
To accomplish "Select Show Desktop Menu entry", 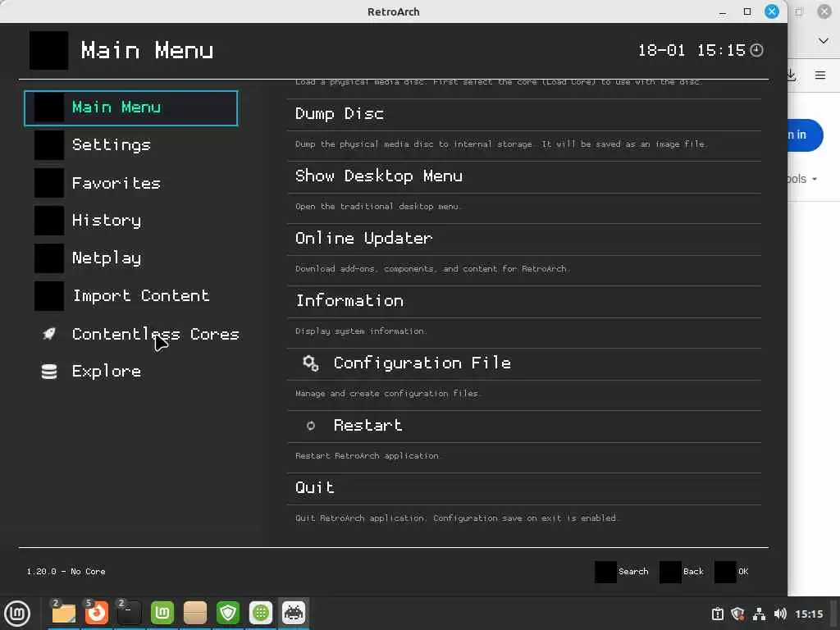I will tap(524, 177).
